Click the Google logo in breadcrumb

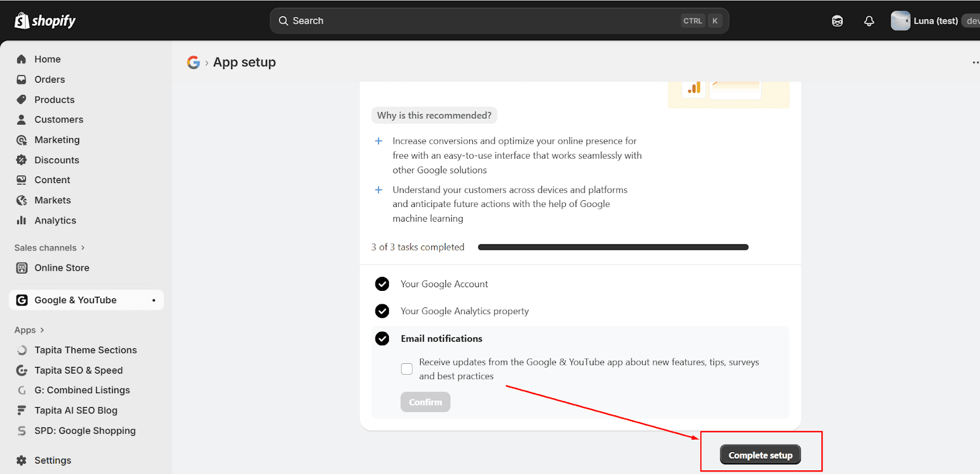coord(194,62)
